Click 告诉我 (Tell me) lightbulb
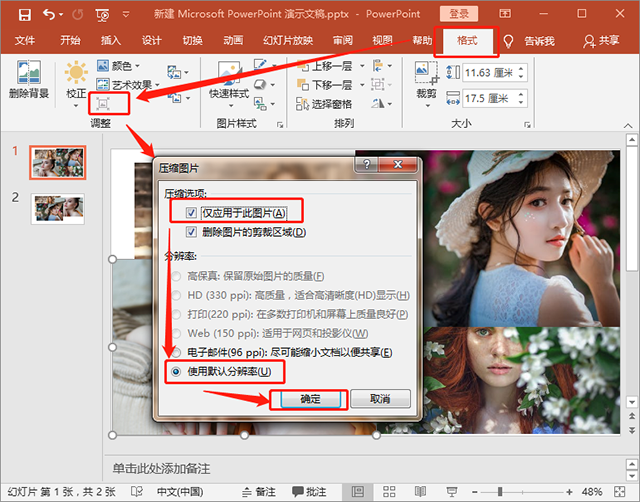 click(508, 41)
